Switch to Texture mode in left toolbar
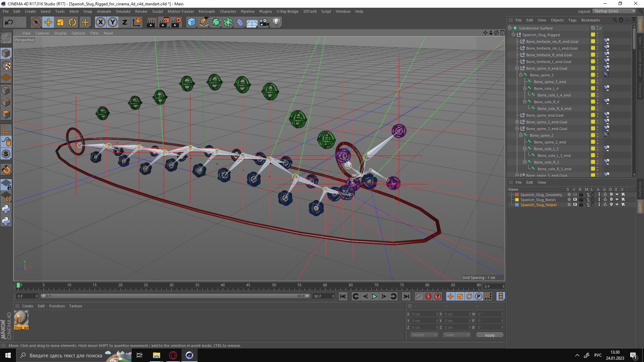Viewport: 644px width, 362px height. coord(6,66)
